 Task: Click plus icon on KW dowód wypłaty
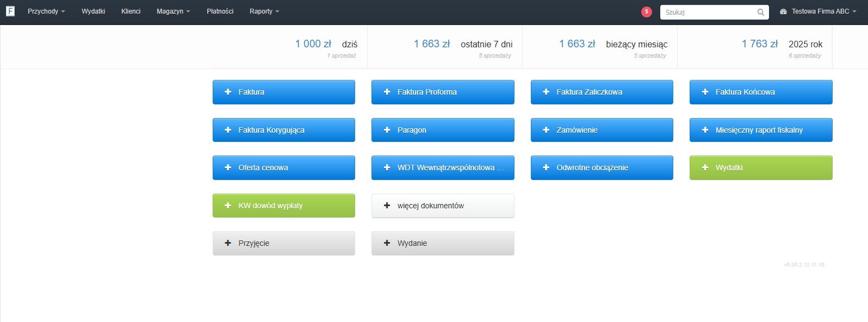click(228, 206)
